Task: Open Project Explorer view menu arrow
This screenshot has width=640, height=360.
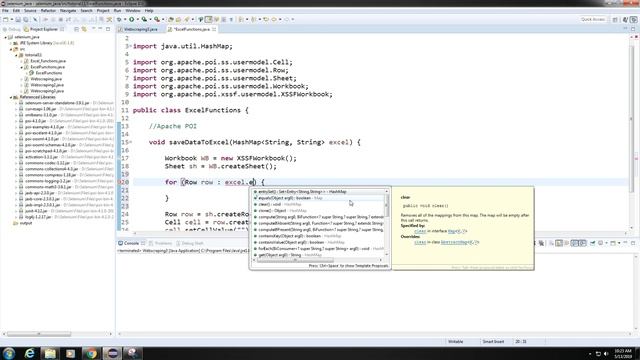Action: click(93, 29)
